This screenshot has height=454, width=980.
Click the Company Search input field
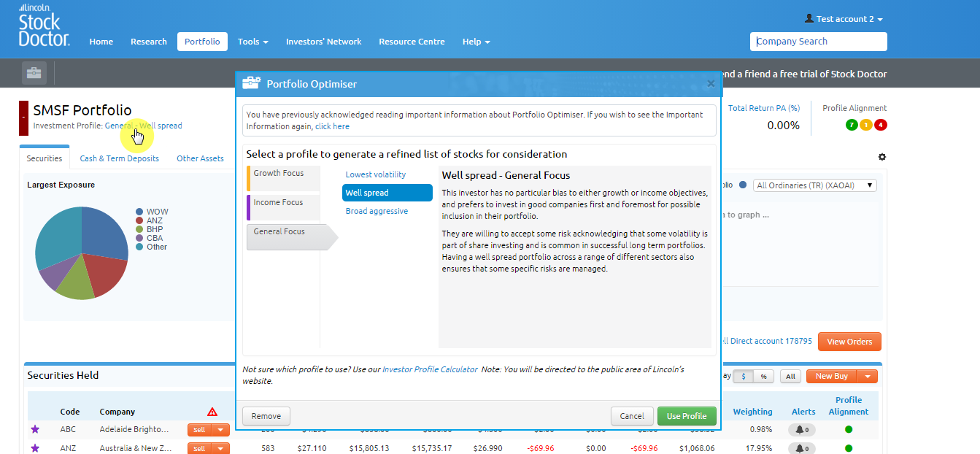click(818, 42)
